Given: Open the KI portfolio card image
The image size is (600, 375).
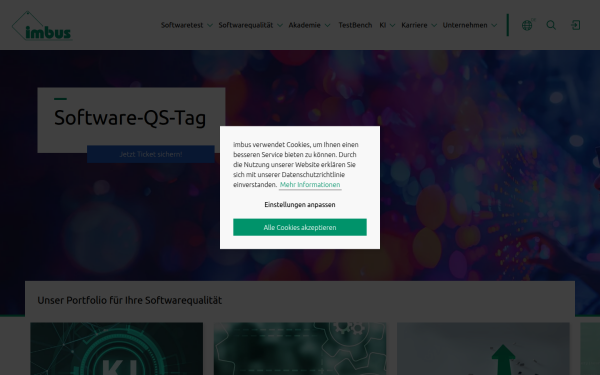Looking at the screenshot, I should pyautogui.click(x=117, y=349).
